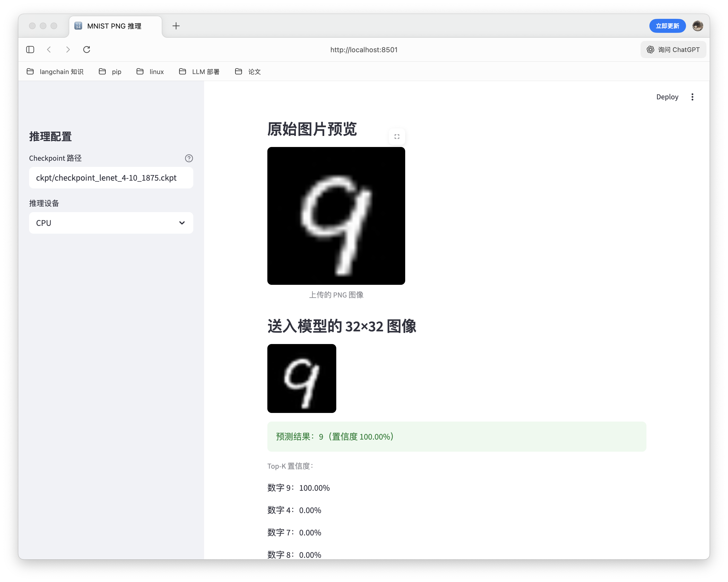This screenshot has height=582, width=728.
Task: Click the 立即更新 update button
Action: tap(667, 26)
